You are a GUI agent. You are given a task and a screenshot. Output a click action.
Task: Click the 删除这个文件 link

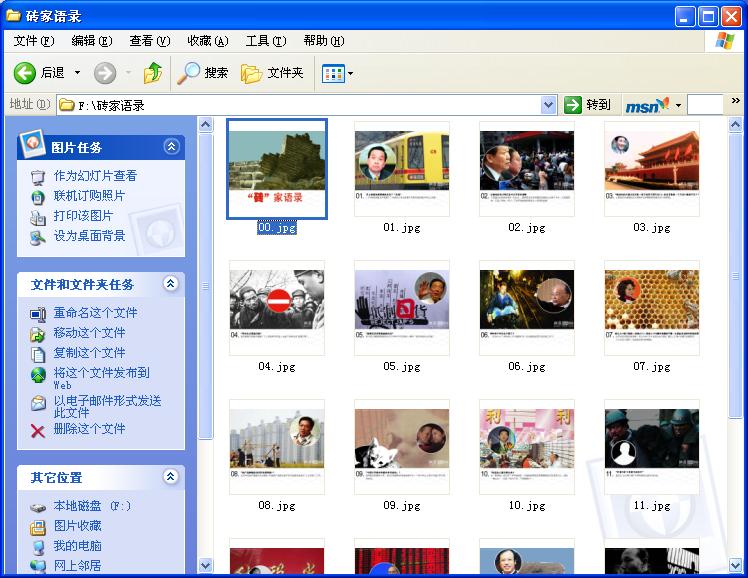click(x=90, y=429)
